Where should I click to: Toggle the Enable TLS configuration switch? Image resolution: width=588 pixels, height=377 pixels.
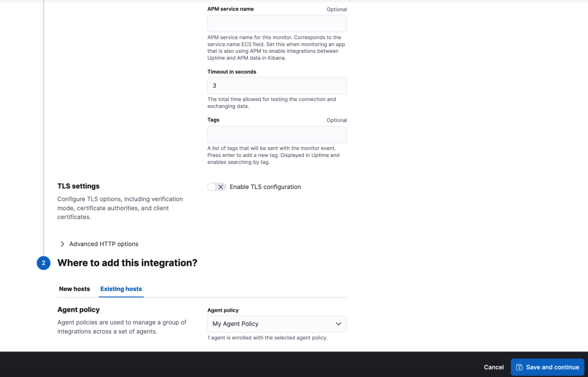tap(216, 187)
